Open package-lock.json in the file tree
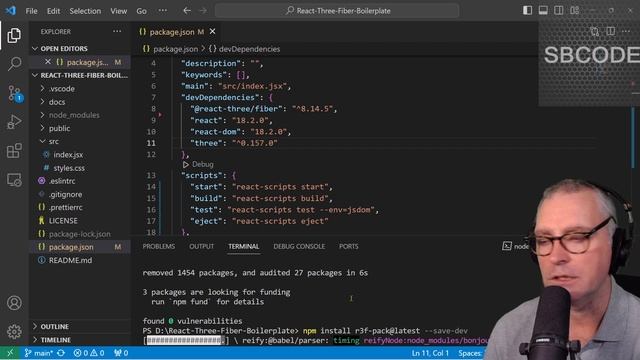This screenshot has height=360, width=640. coord(80,234)
